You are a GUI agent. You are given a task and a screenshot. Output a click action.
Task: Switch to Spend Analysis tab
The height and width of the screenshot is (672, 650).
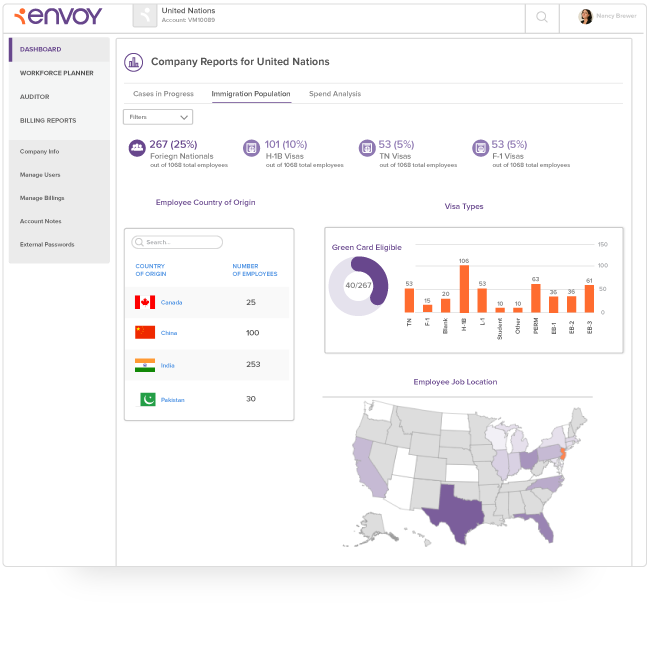pyautogui.click(x=335, y=94)
